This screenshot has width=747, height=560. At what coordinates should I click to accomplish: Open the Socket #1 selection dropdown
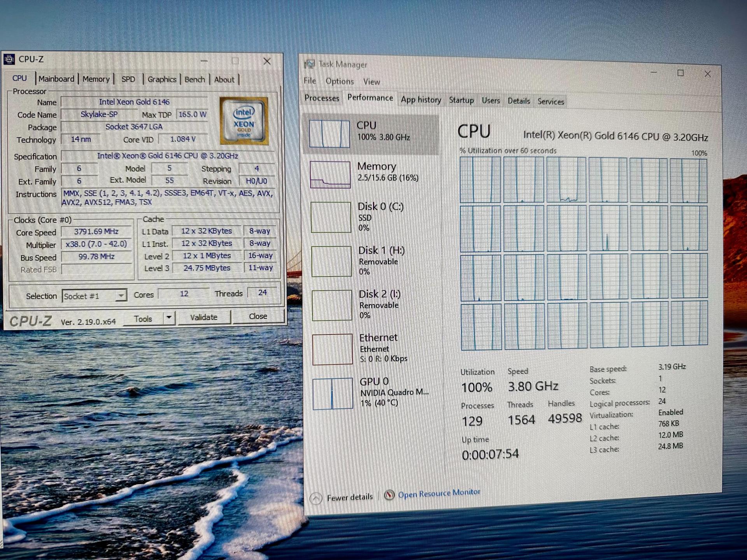click(x=122, y=296)
